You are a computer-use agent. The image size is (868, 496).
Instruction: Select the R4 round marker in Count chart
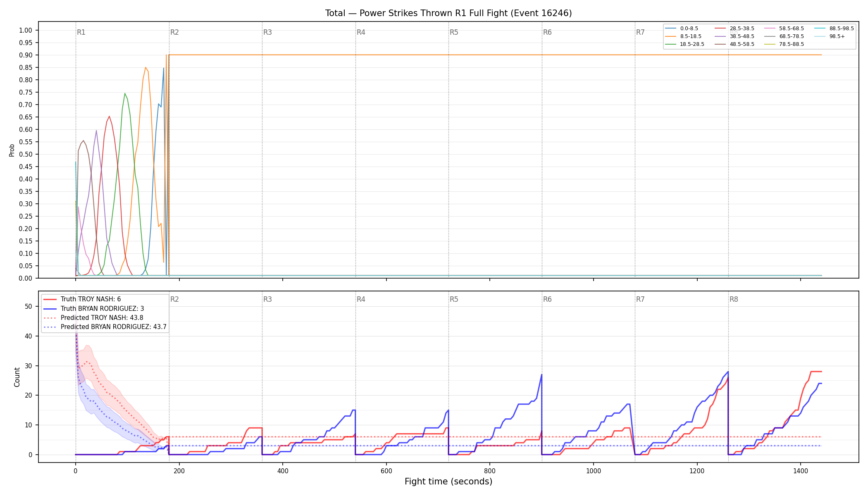[361, 299]
